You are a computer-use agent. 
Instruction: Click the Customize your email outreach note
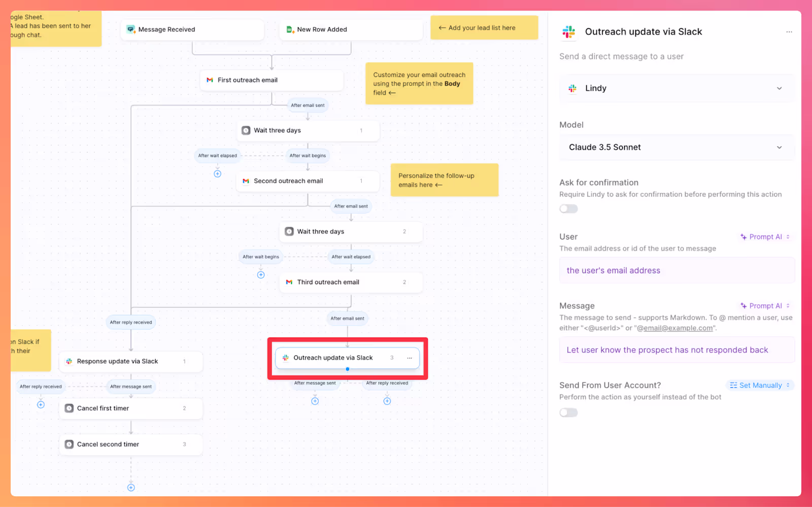(x=419, y=84)
